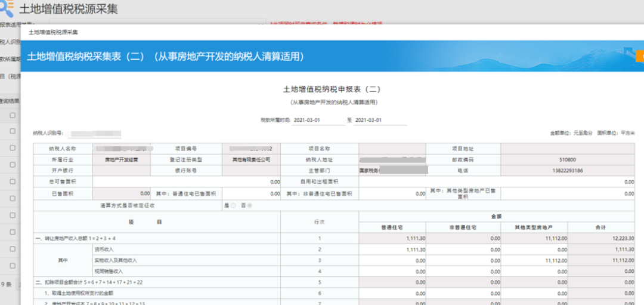
Task: Click 合计 value 1,111.30 for 货币收入
Action: (x=601, y=249)
